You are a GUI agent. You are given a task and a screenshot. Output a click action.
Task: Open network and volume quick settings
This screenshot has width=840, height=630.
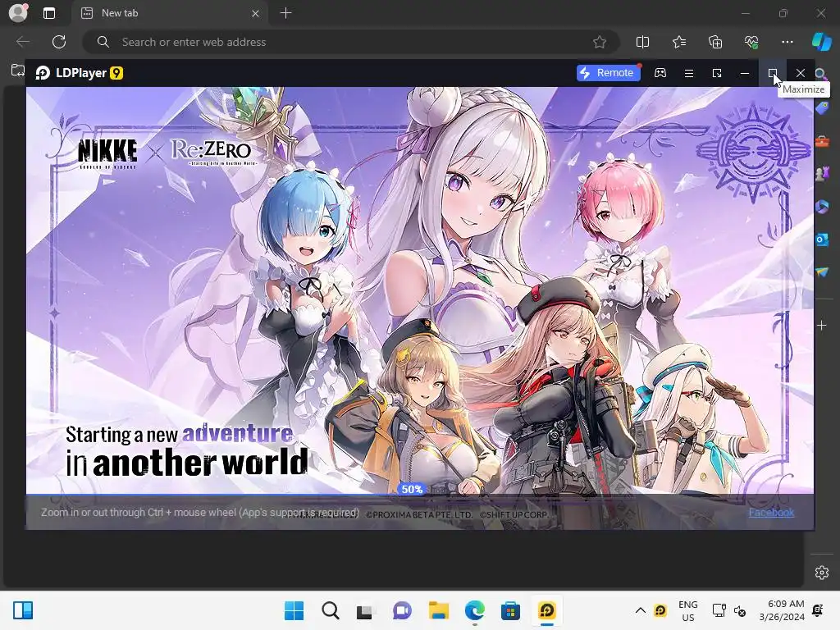click(729, 610)
